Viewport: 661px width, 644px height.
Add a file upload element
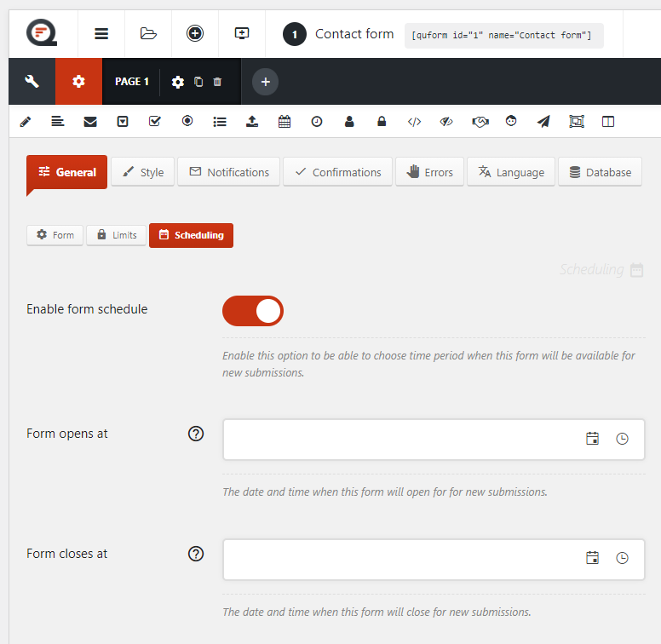point(252,122)
